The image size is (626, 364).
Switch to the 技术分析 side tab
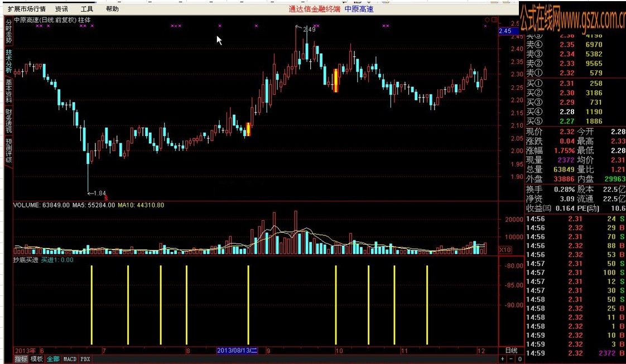pyautogui.click(x=8, y=61)
